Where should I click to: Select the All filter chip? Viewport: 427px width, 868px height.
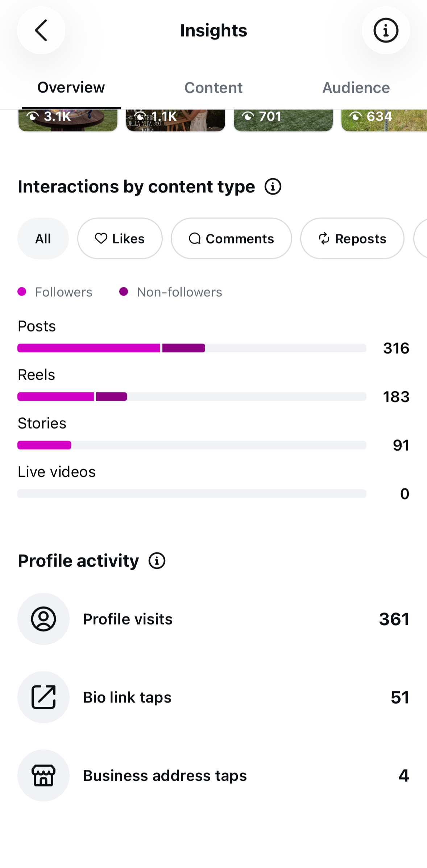[43, 238]
